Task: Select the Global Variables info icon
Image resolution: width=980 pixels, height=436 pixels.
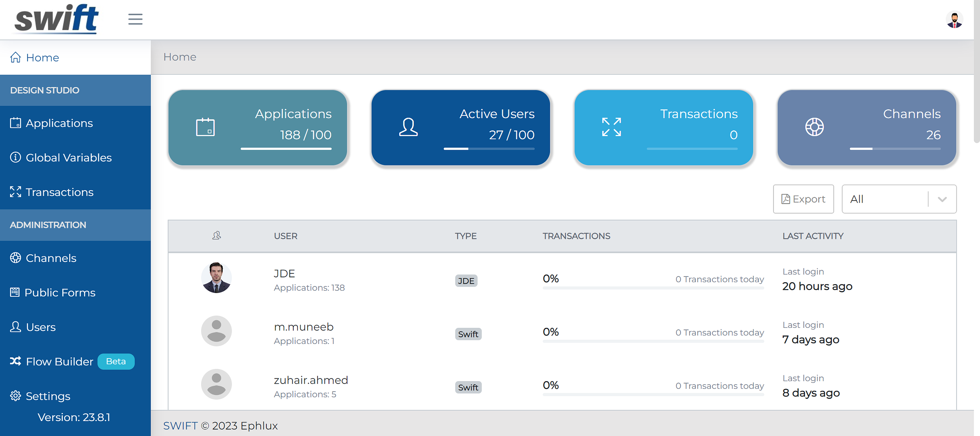Action: [15, 157]
